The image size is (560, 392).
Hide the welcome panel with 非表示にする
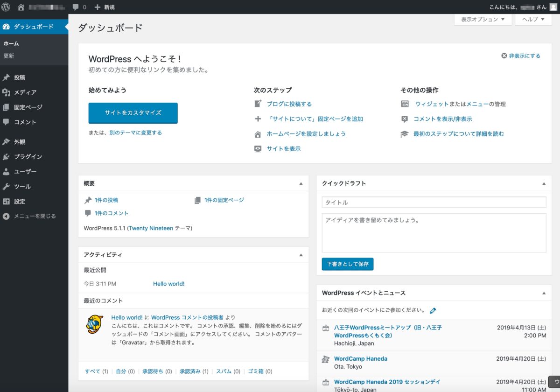525,56
